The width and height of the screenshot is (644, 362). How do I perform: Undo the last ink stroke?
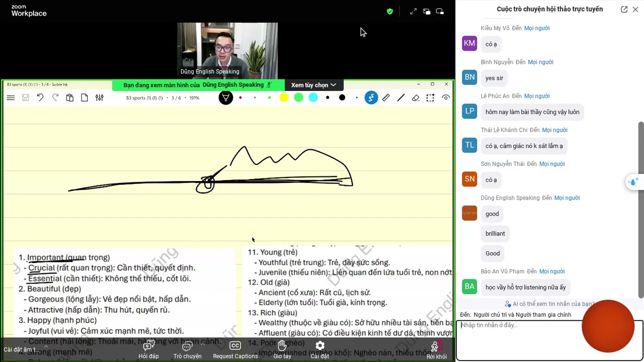[40, 98]
